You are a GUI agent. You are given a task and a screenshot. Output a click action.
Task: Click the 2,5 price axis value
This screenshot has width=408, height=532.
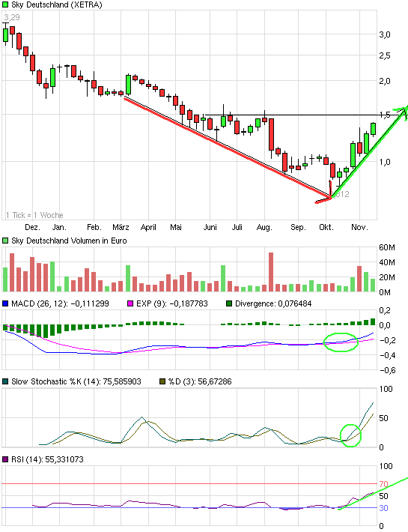click(x=385, y=55)
